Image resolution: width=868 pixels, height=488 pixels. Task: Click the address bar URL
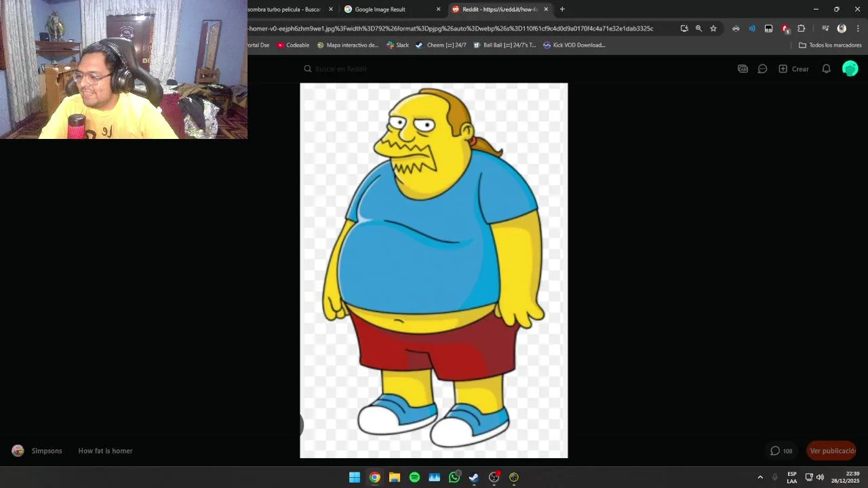click(x=451, y=28)
